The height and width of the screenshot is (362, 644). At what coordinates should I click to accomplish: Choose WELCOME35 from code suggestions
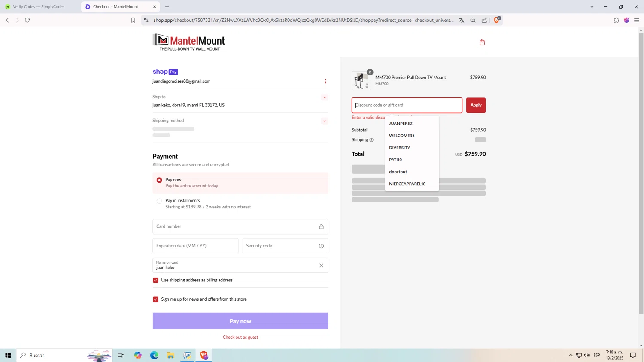click(x=412, y=136)
